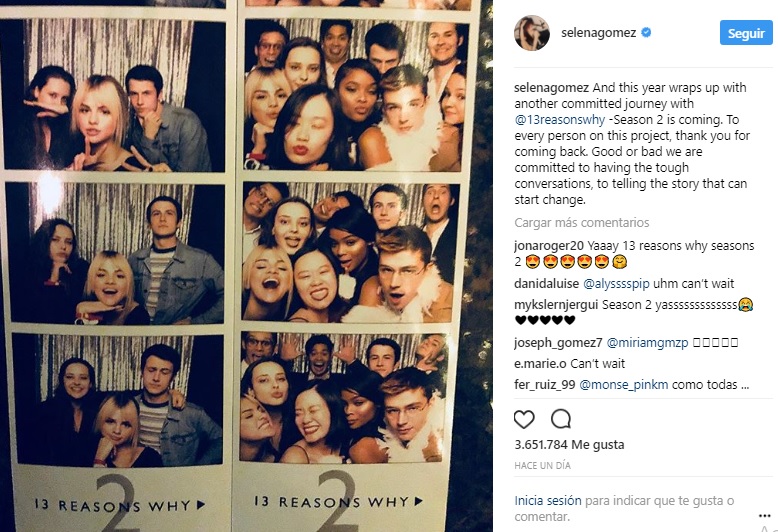Open the selenagomez username in the header
The width and height of the screenshot is (778, 532).
click(x=598, y=33)
